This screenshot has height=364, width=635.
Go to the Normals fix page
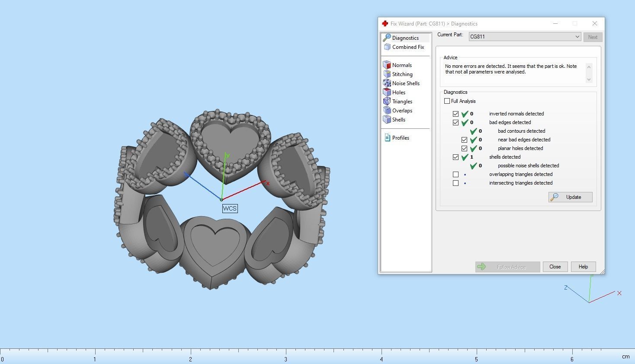(x=402, y=65)
